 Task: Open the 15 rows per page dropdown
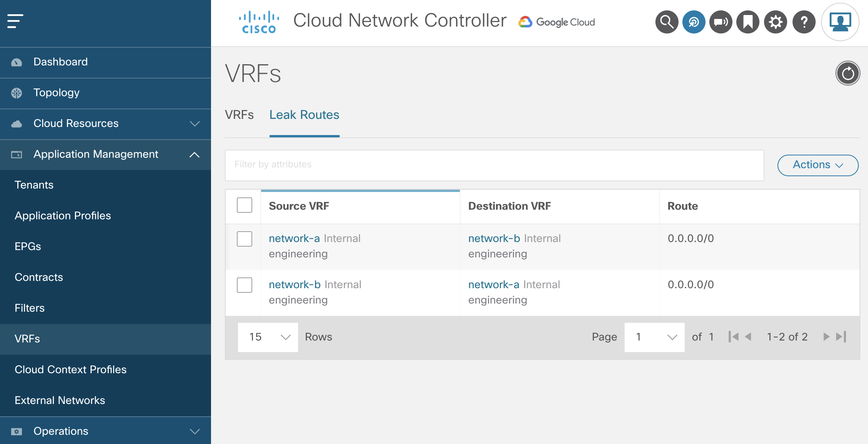pos(268,337)
